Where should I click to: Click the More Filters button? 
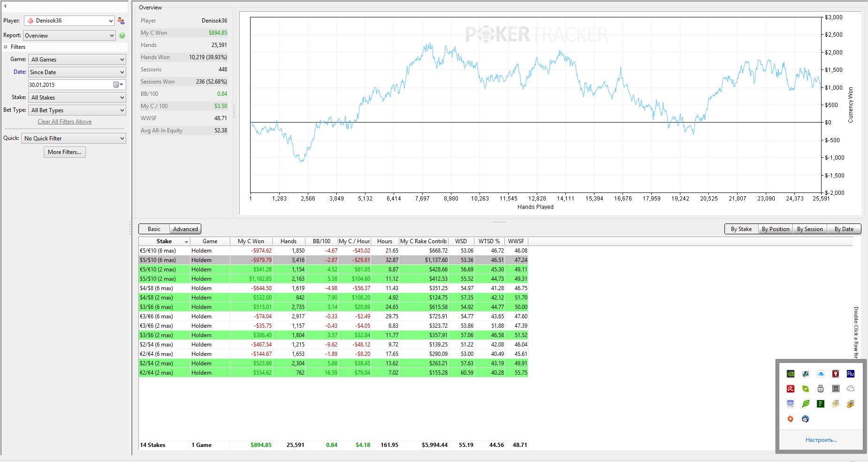(x=65, y=152)
